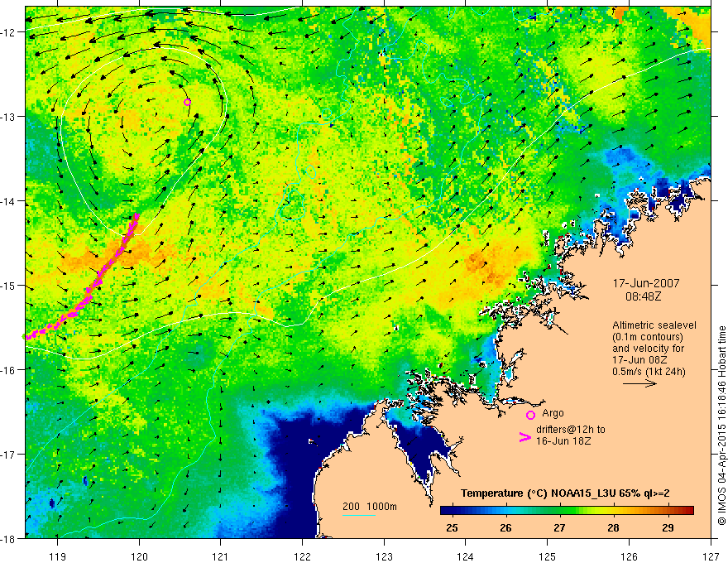The image size is (728, 563).
Task: Click the longitude label 122
Action: point(302,556)
